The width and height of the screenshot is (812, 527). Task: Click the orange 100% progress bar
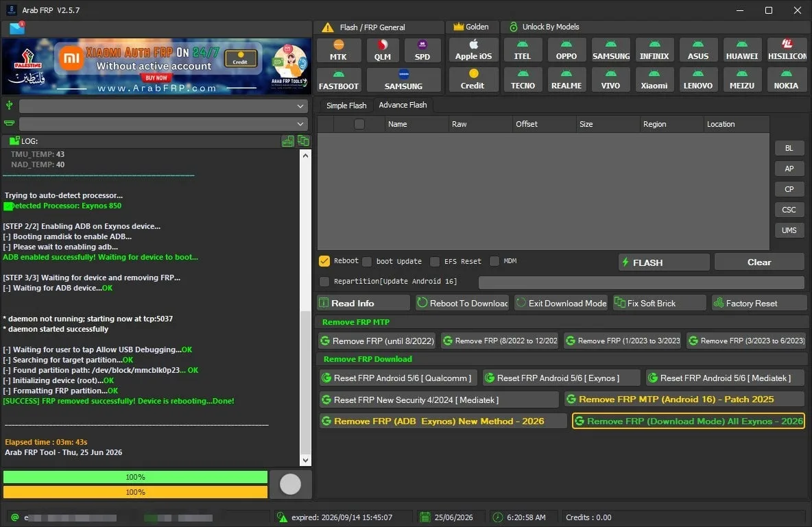point(135,492)
